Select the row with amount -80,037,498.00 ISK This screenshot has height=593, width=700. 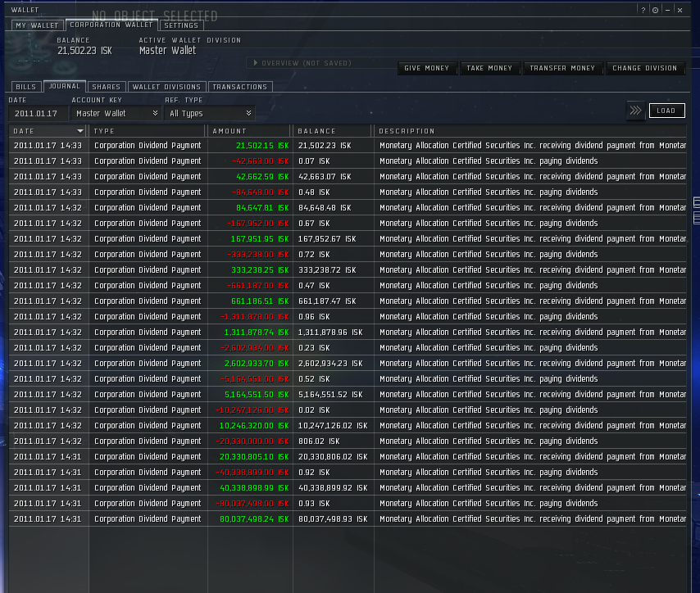tap(348, 504)
